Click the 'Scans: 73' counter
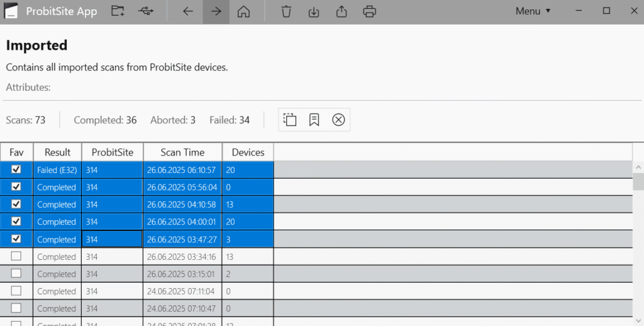 click(x=25, y=120)
